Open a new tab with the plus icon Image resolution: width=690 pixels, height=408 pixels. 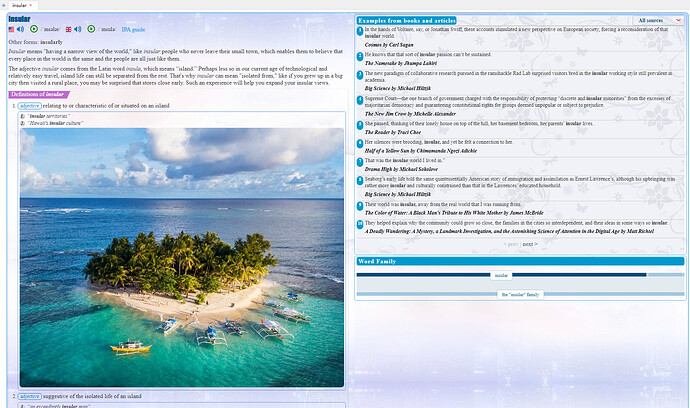[x=4, y=5]
